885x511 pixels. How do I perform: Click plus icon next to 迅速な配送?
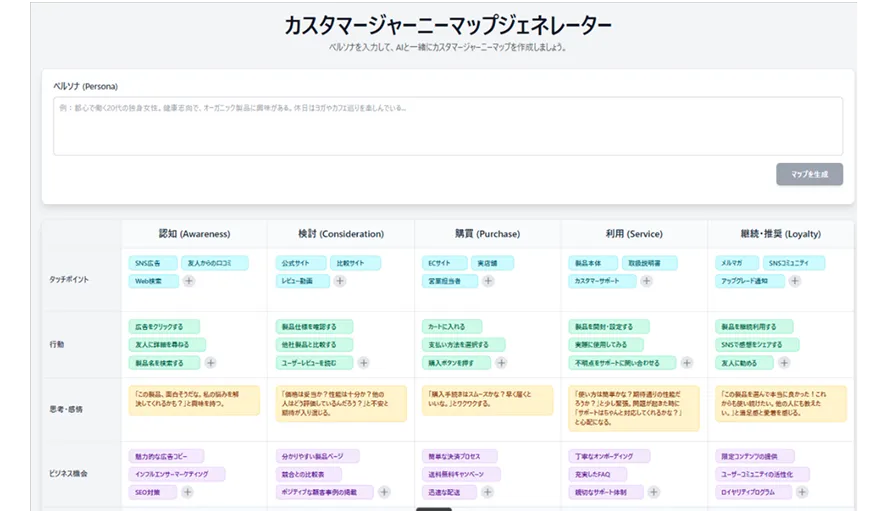[x=487, y=492]
